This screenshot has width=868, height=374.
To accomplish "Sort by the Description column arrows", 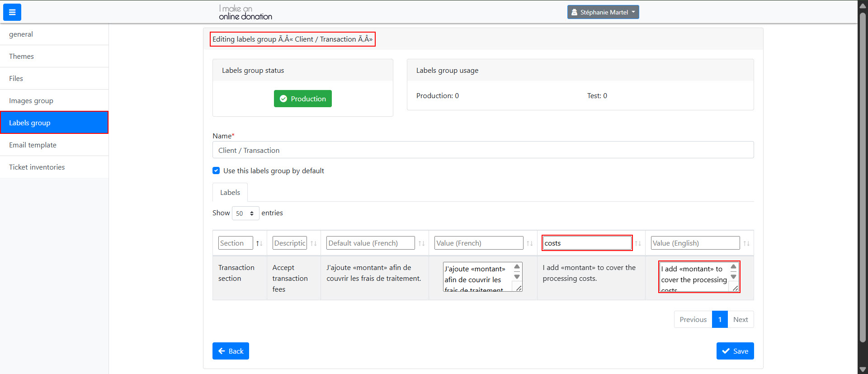I will (x=313, y=243).
